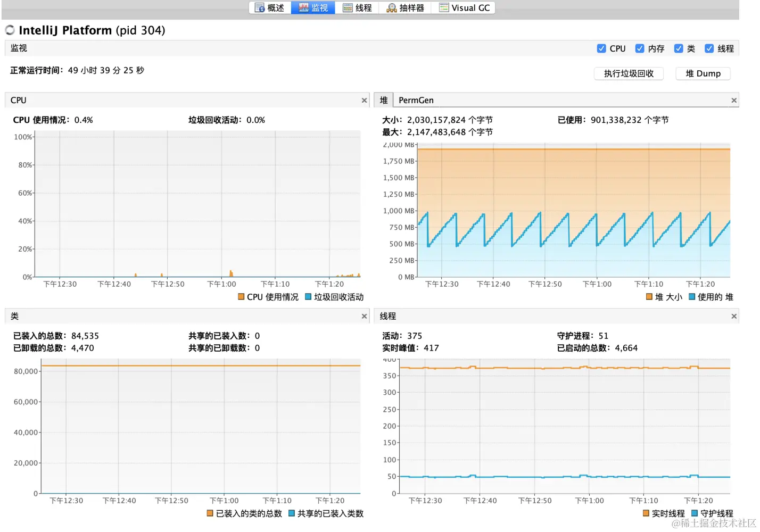Click the orange 实时线程 legend swatch
This screenshot has width=760, height=532.
[646, 513]
